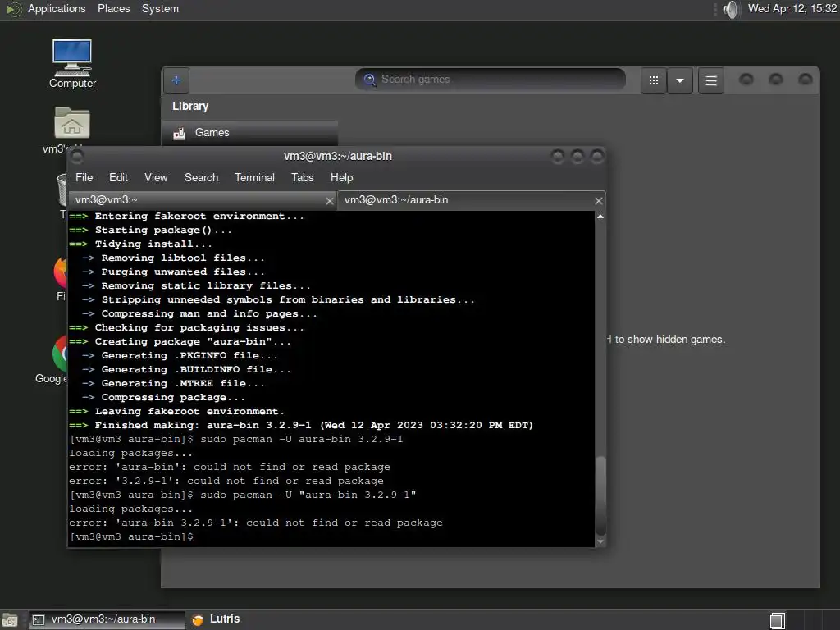
Task: Click the terminal scrollbar down arrow
Action: [600, 541]
